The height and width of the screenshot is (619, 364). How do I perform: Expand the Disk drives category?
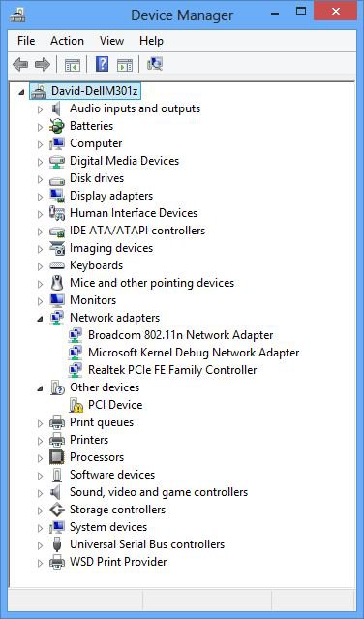[40, 179]
